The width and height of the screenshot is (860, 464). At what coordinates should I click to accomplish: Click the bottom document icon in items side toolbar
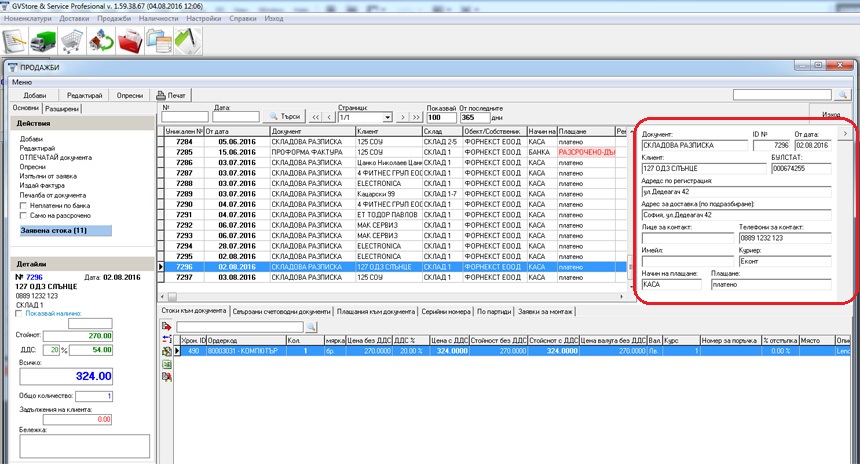point(167,376)
